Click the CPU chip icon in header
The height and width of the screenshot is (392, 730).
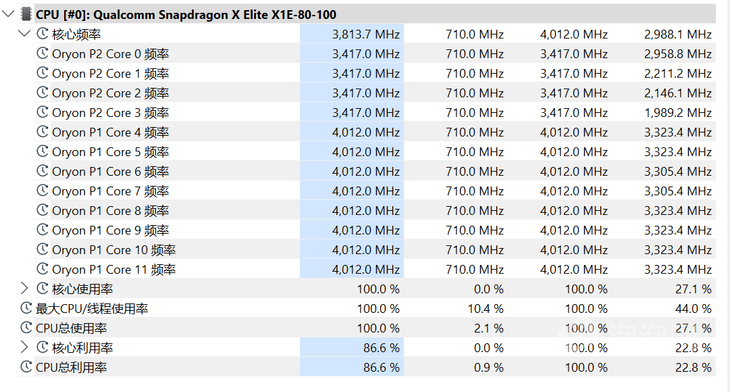[26, 14]
